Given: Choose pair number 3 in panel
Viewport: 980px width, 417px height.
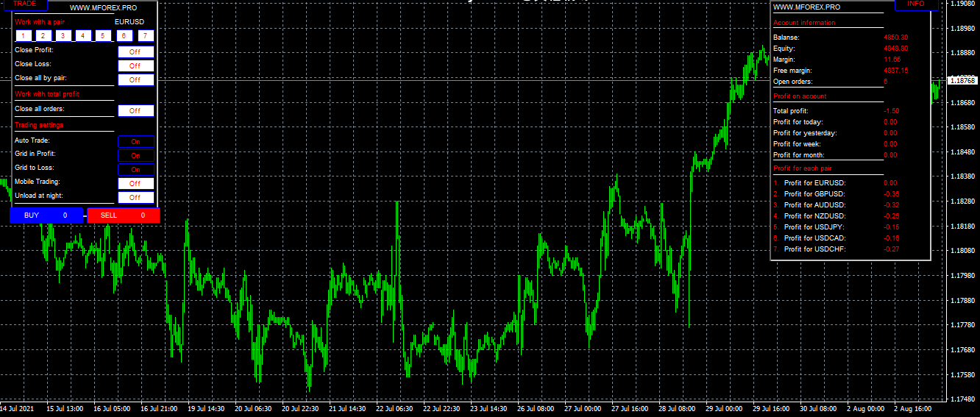Looking at the screenshot, I should 63,36.
